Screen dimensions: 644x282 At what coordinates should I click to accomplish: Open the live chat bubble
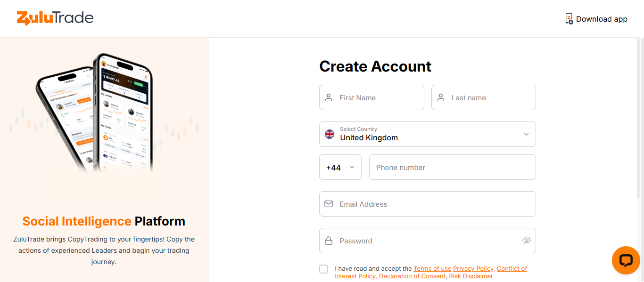coord(626,260)
